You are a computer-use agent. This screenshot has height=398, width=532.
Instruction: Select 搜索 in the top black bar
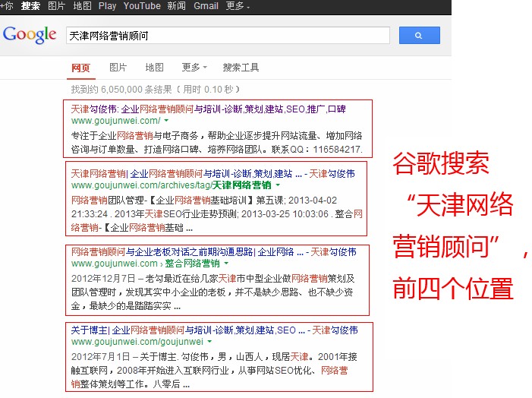pyautogui.click(x=30, y=6)
